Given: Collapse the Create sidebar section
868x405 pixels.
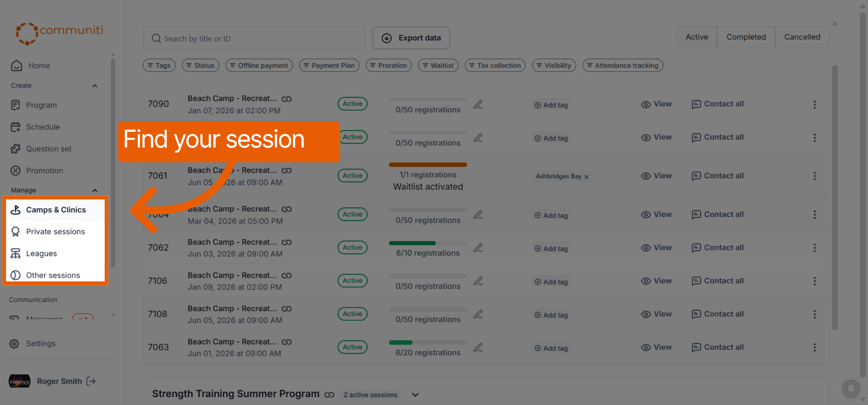Looking at the screenshot, I should (95, 86).
